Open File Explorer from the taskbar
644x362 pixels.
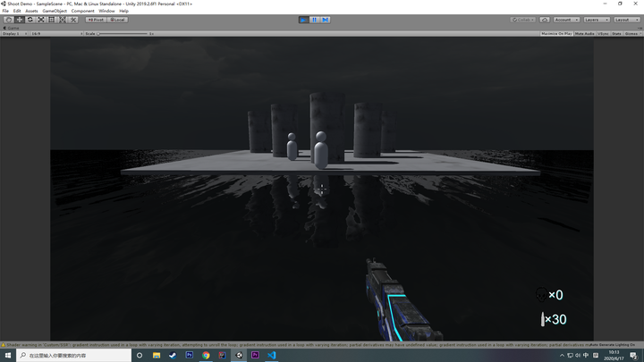(157, 355)
